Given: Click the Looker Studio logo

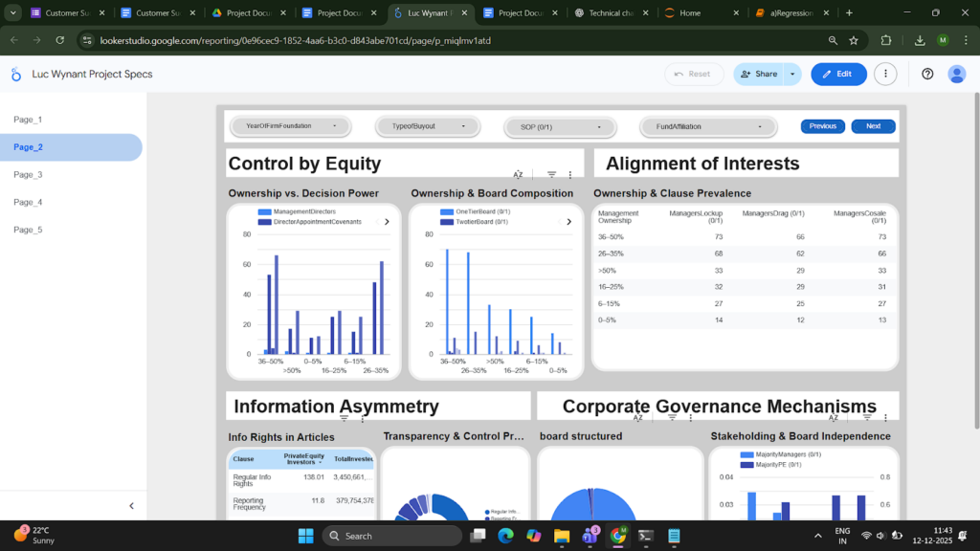Looking at the screenshot, I should click(16, 75).
